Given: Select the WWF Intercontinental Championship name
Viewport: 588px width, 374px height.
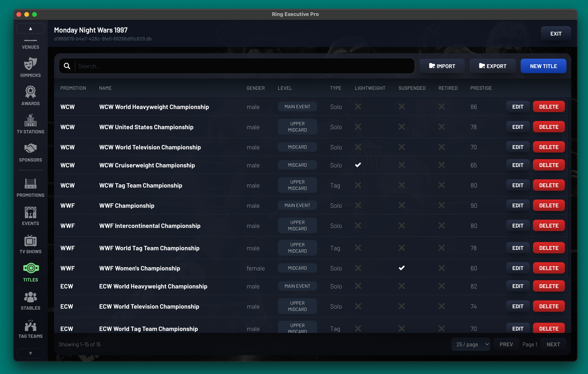Looking at the screenshot, I should 150,226.
